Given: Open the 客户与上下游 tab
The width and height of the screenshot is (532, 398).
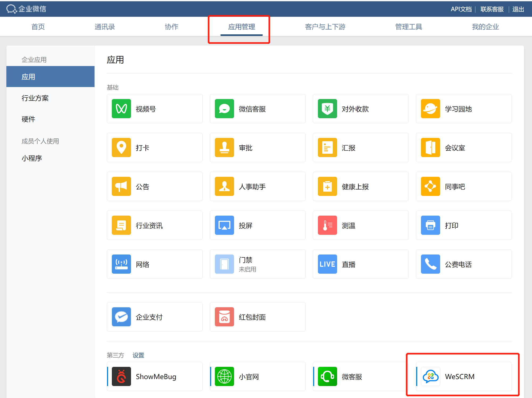Looking at the screenshot, I should pos(325,27).
